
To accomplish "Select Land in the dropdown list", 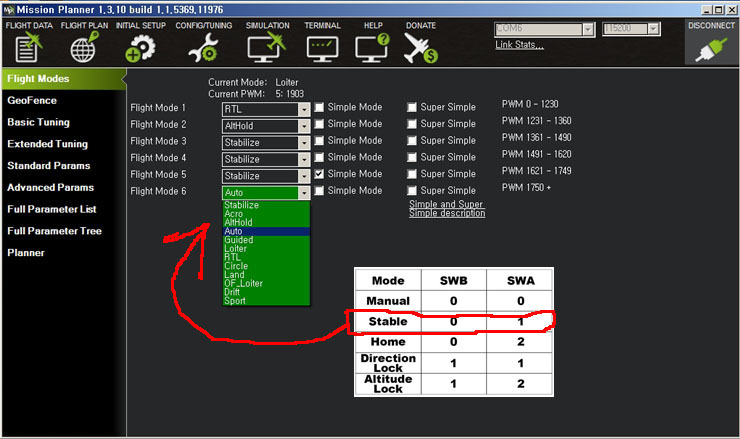I will click(x=266, y=275).
